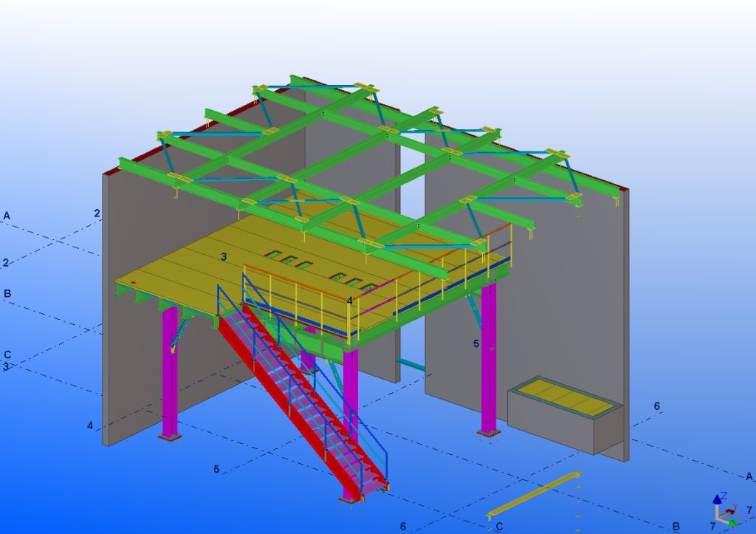Image resolution: width=756 pixels, height=534 pixels.
Task: Select the magenta column at far right
Action: pos(488,362)
